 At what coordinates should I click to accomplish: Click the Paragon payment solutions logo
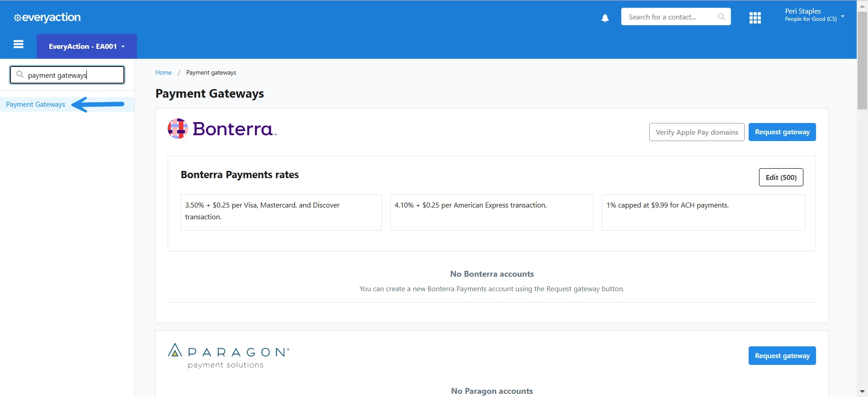(228, 356)
